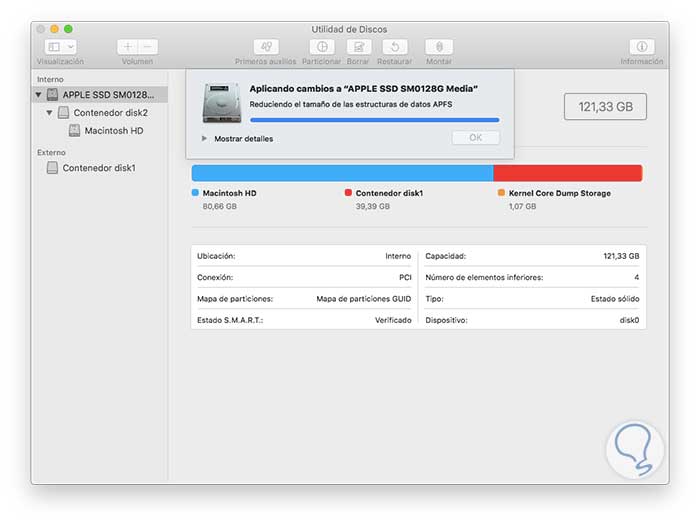Click the red Contenedor disk1 legend swatch
Screen dimensions: 700x525
coord(348,193)
